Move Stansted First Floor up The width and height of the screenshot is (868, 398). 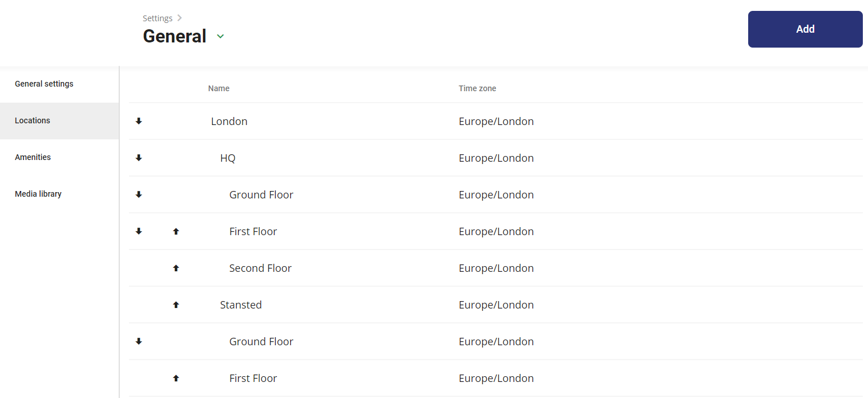click(x=176, y=378)
